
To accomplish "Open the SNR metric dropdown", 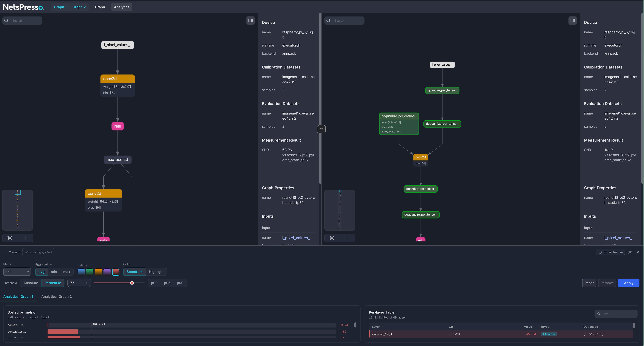I will [x=17, y=272].
